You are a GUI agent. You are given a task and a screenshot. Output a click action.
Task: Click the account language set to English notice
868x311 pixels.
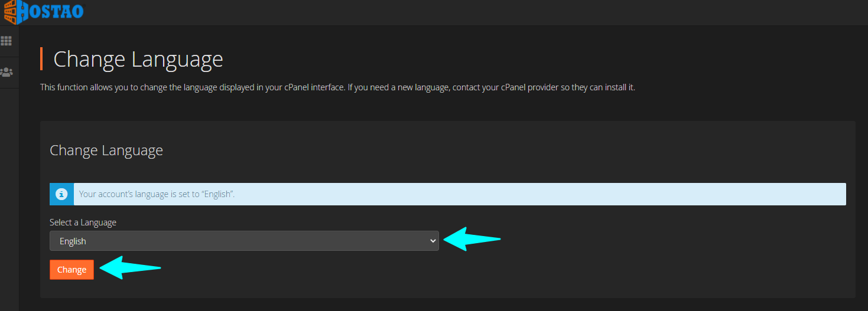click(x=157, y=194)
